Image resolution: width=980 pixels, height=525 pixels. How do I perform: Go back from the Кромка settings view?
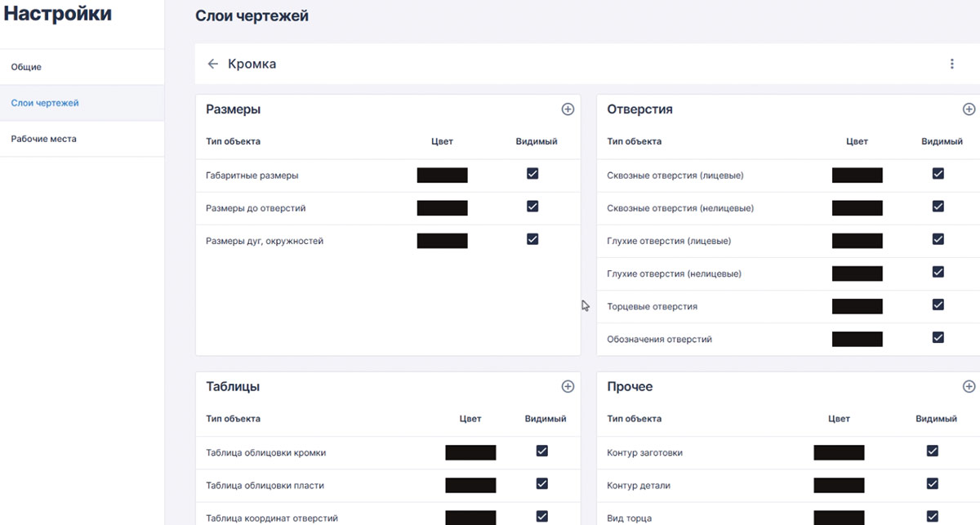click(x=213, y=63)
